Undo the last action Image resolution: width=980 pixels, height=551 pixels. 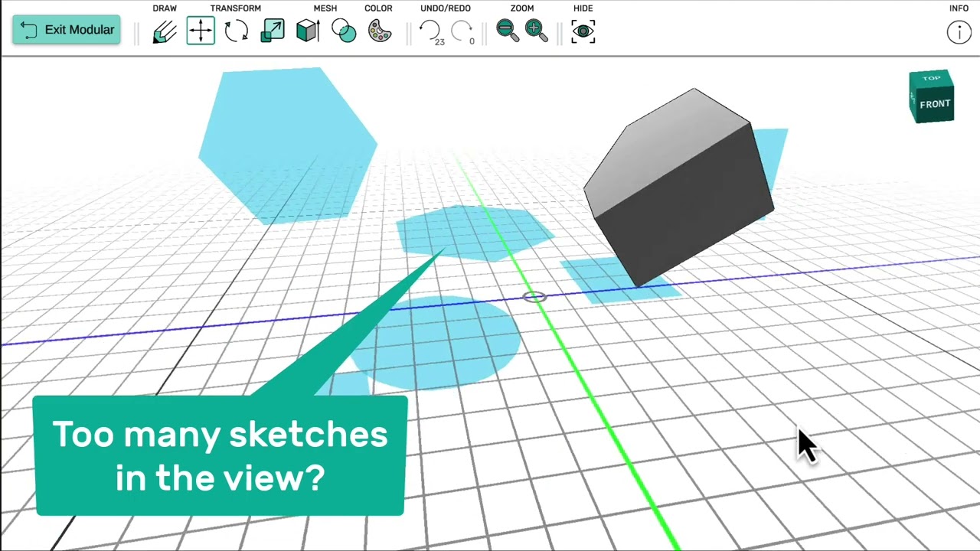[430, 31]
